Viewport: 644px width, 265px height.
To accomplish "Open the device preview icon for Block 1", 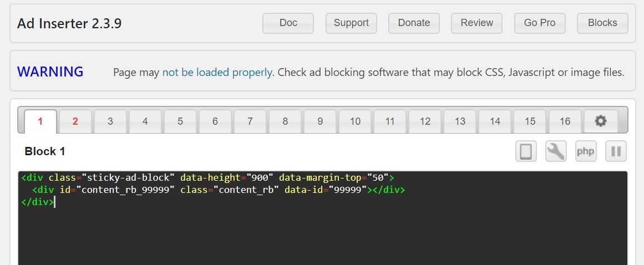I will [x=526, y=151].
